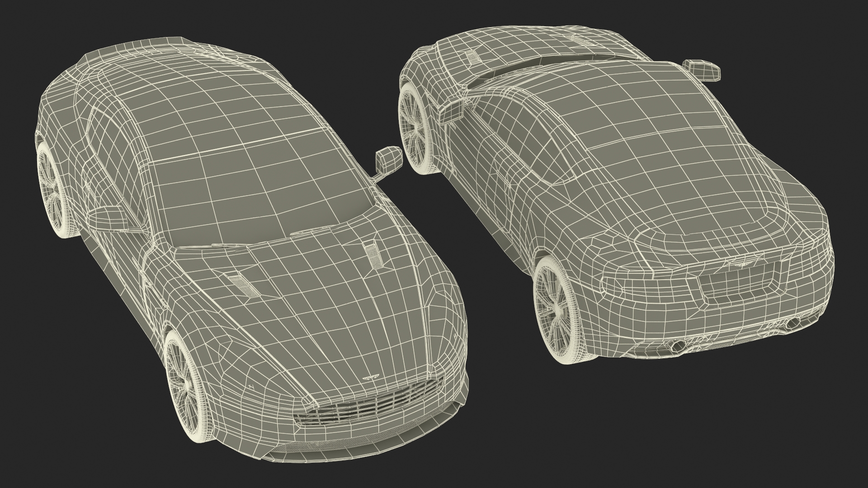Screen dimensions: 868x488
Task: Select the right car's hood vent
Action: [472, 56]
